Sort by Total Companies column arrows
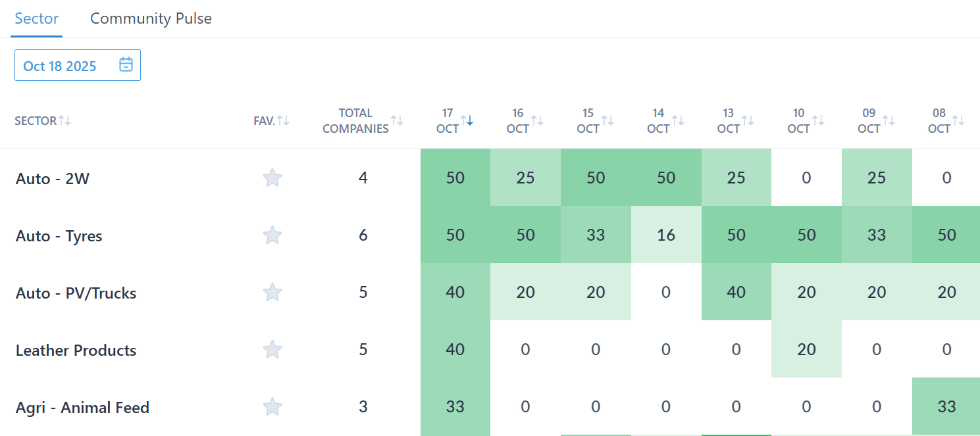Viewport: 980px width, 436px height. 397,120
